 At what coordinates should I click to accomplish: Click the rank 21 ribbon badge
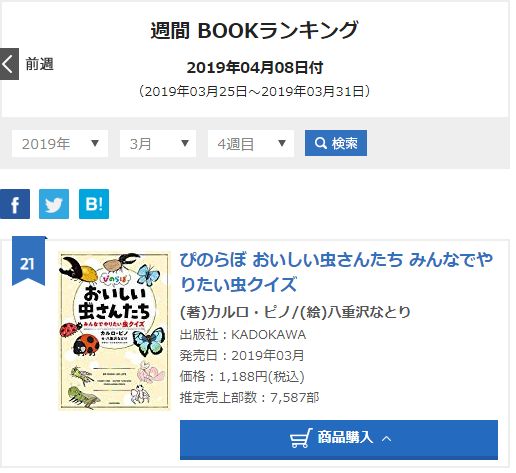point(28,261)
